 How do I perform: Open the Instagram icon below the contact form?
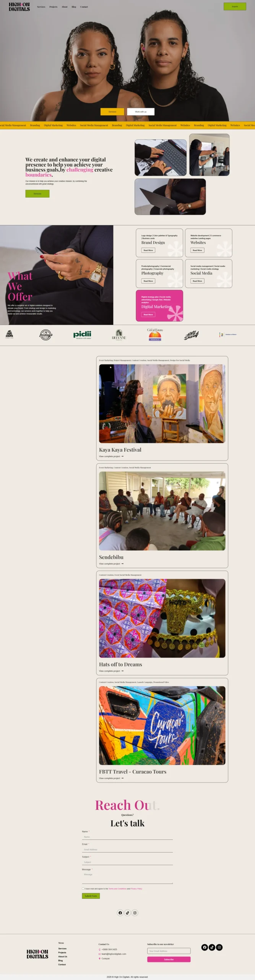tap(135, 913)
